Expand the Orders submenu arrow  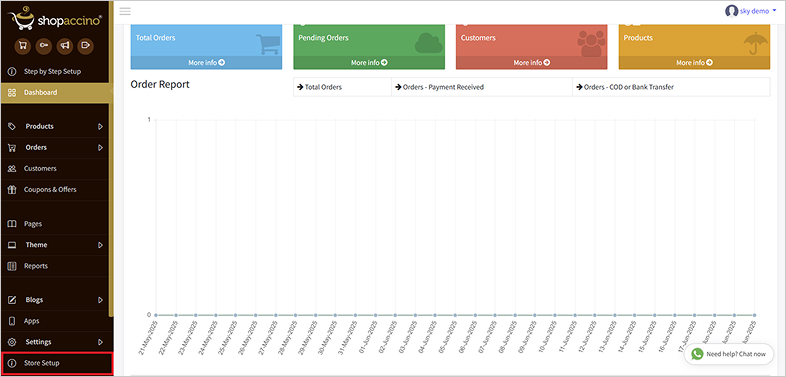(x=100, y=148)
